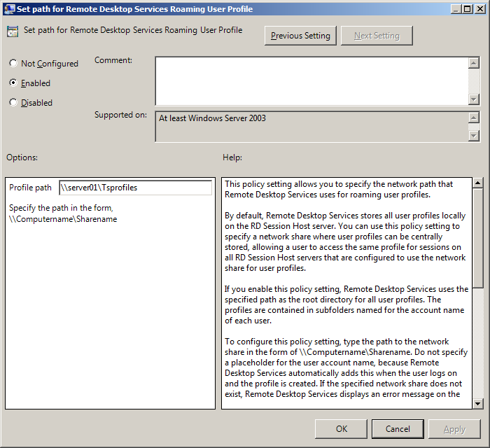Click the title bar window icon
Viewport: 490px width, 448px height.
(x=9, y=8)
